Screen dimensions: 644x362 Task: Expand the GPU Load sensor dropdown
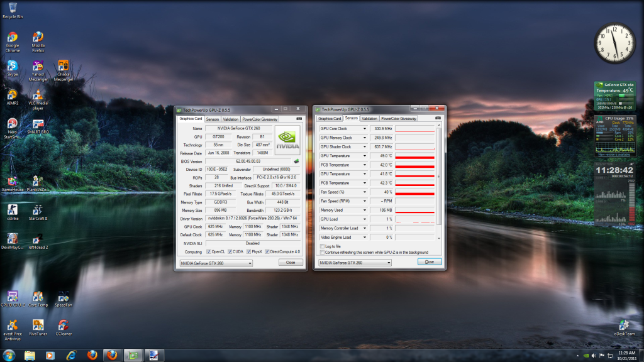[x=364, y=219]
